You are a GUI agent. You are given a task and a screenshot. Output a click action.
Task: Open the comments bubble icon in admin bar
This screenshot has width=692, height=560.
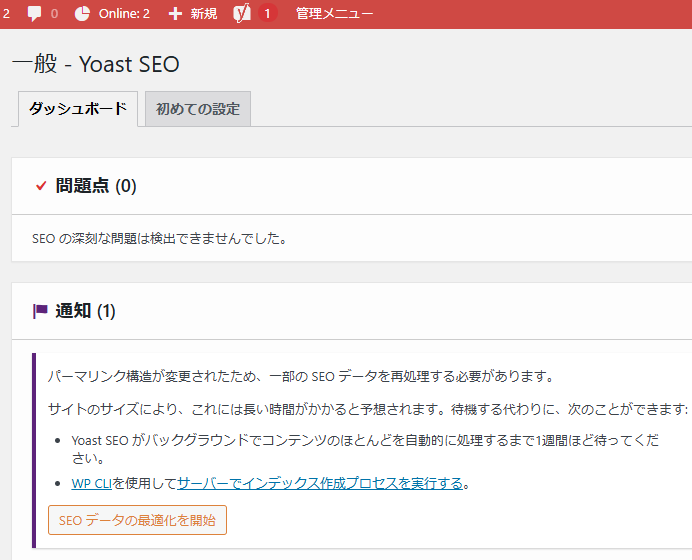34,14
